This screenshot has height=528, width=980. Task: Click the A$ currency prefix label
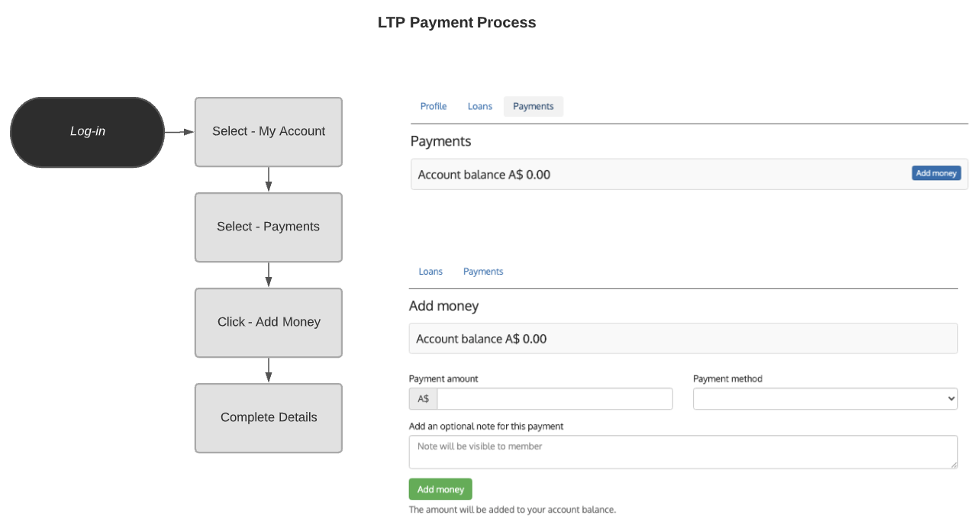tap(423, 399)
